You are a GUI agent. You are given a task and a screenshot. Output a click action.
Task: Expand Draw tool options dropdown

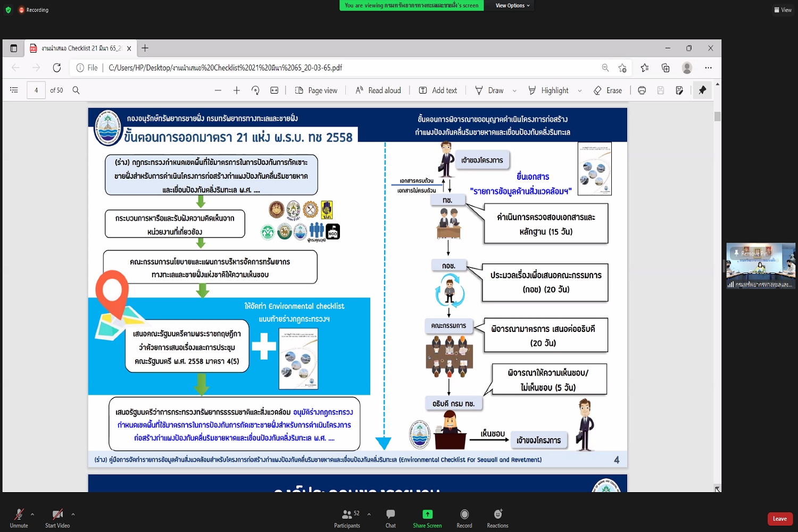click(514, 90)
